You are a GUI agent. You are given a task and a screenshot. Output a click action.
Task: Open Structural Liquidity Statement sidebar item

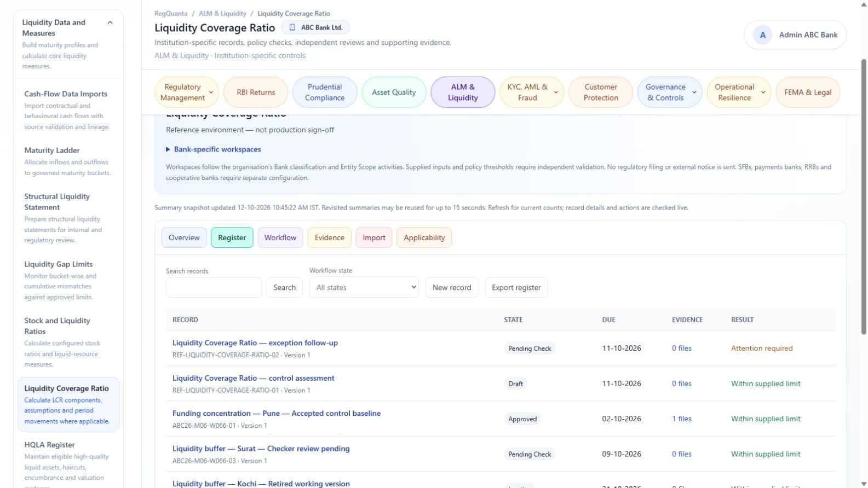click(68, 218)
